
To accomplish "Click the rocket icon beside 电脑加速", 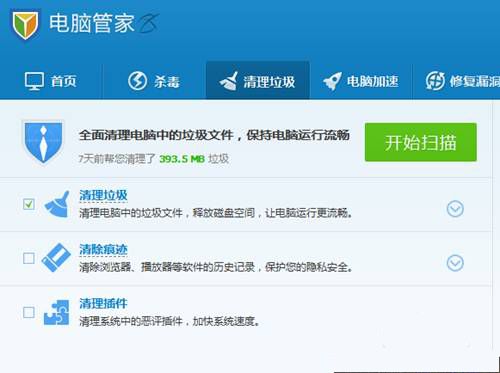I will click(332, 81).
